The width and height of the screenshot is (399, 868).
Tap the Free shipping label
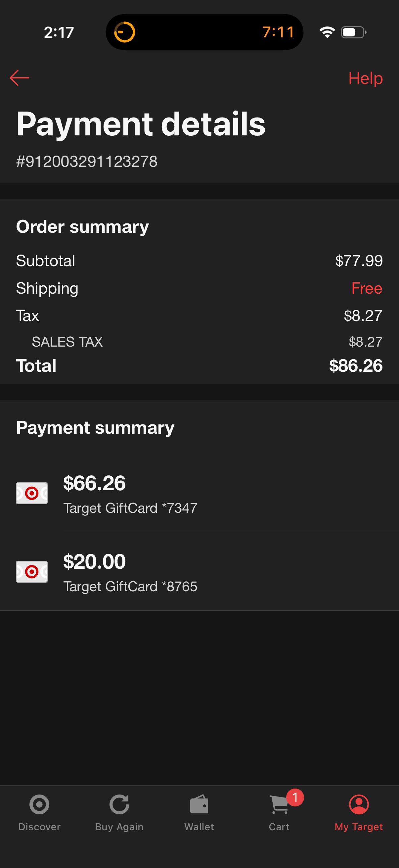(367, 288)
